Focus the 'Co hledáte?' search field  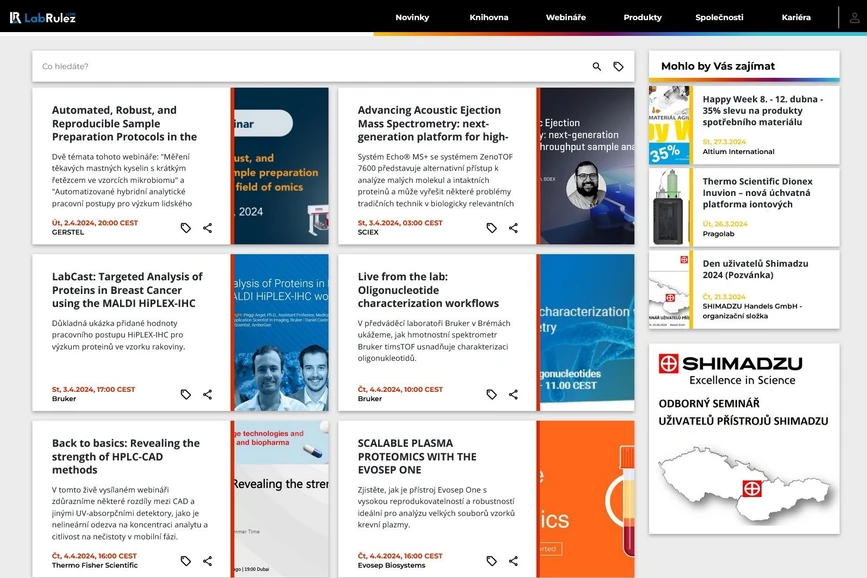[312, 66]
